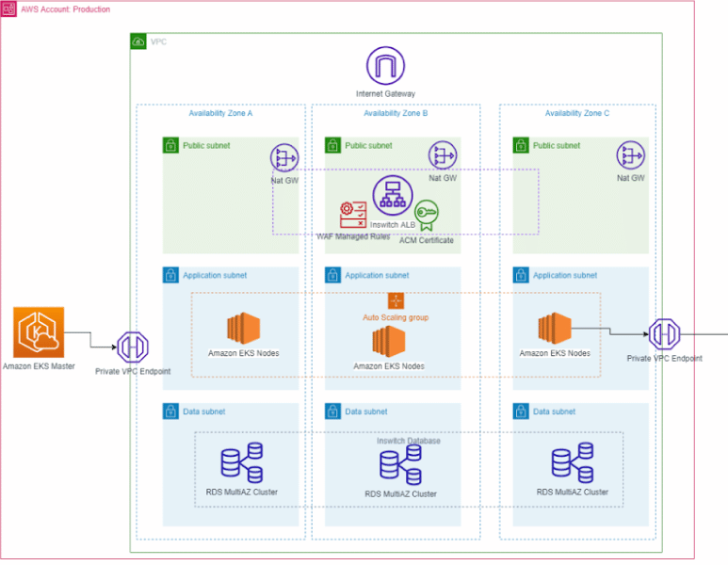Click Amazon EKS Nodes label in Zone A
The height and width of the screenshot is (565, 728).
[x=243, y=353]
